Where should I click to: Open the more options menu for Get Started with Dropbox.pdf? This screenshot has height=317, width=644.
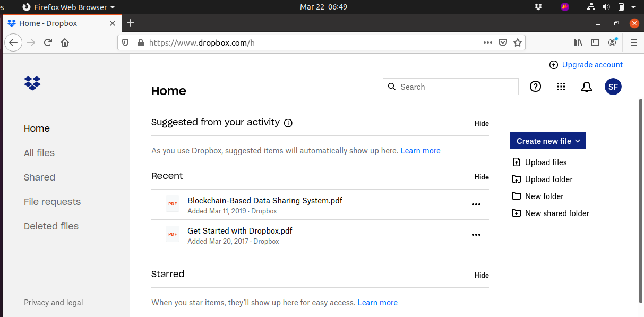click(476, 235)
